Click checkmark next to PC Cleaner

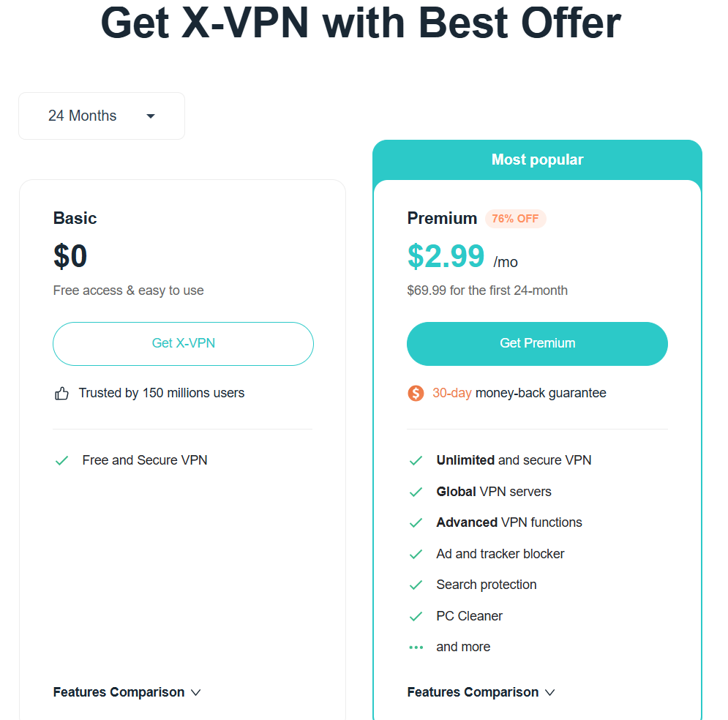416,617
